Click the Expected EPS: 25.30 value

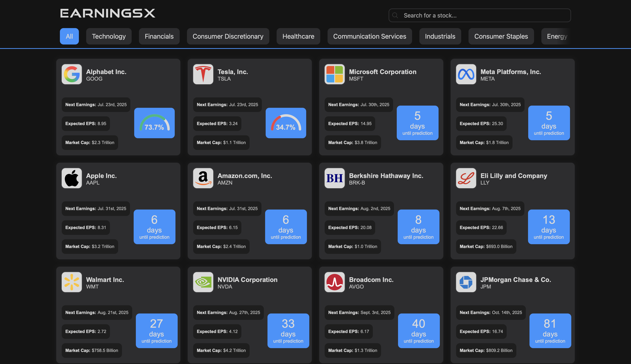click(481, 123)
